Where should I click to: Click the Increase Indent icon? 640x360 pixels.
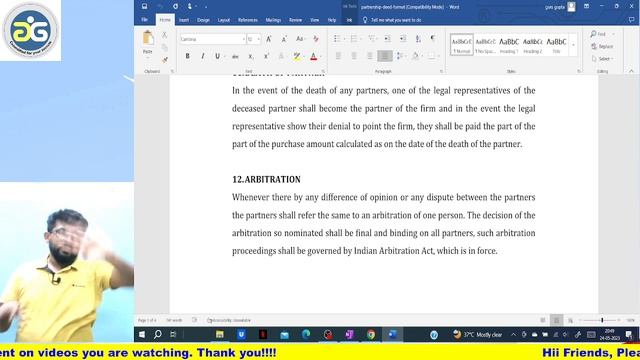402,39
